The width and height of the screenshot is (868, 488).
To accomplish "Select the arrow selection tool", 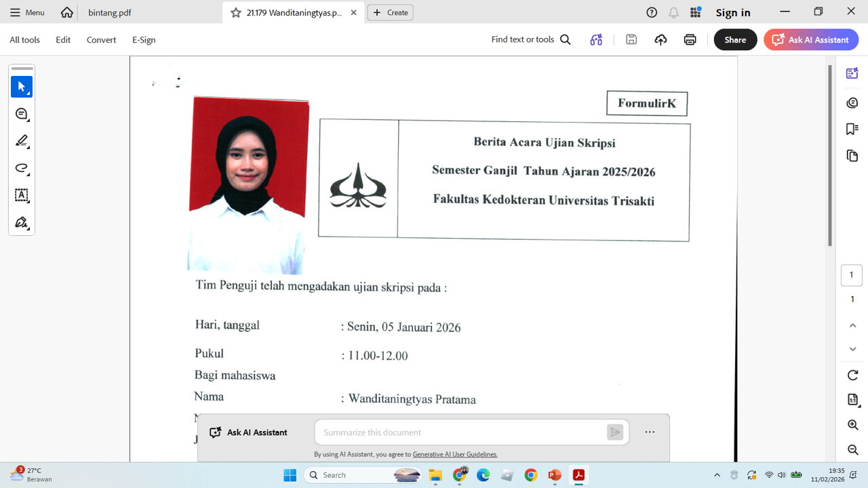I will (x=22, y=87).
